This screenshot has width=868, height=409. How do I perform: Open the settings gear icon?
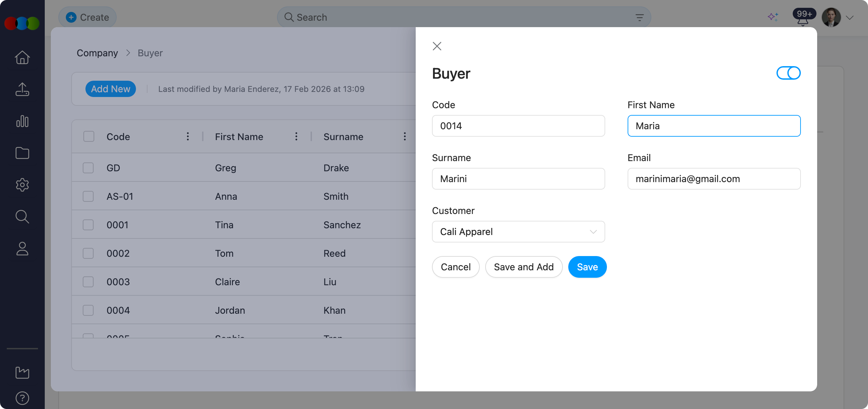pos(22,185)
